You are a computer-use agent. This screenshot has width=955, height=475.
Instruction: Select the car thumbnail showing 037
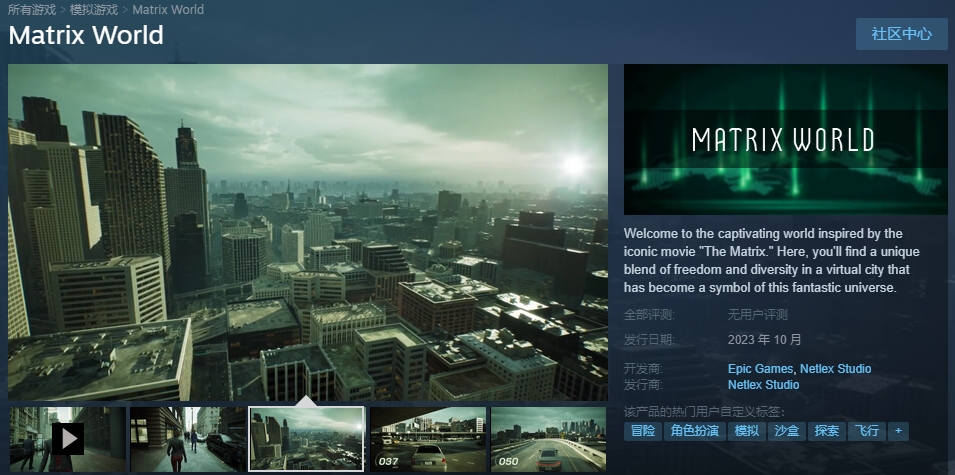(x=428, y=439)
